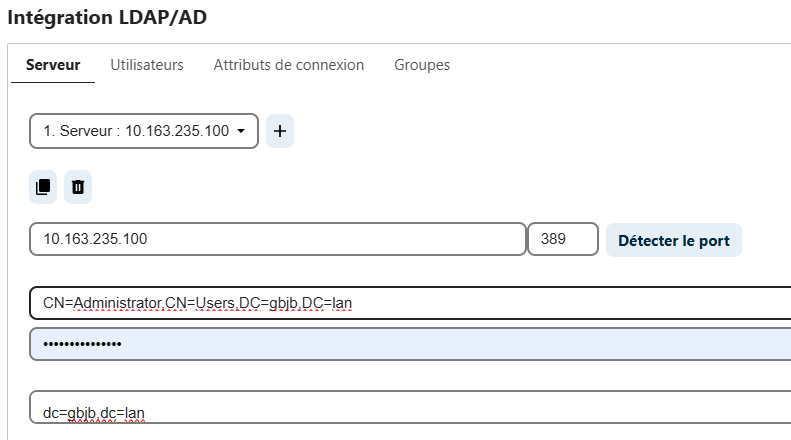Click into the port field showing 389
Screen dimensions: 791x440
click(x=563, y=239)
